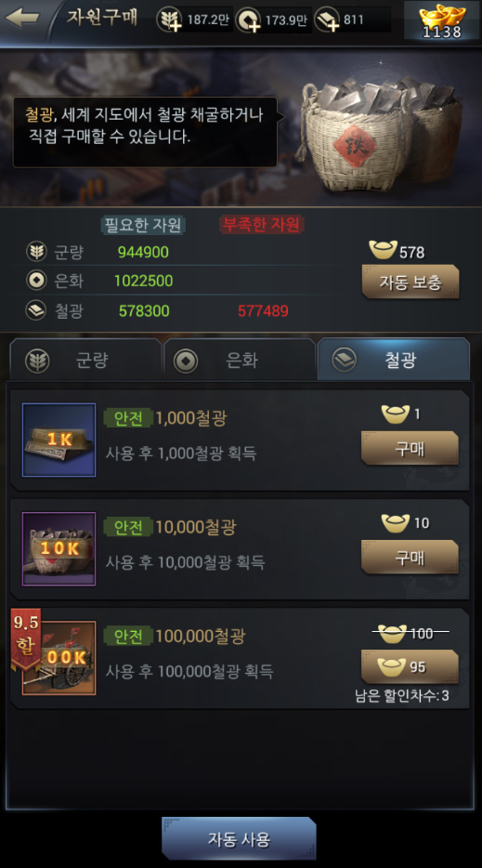
Task: Click the 1K iron ore item icon
Action: [x=59, y=440]
